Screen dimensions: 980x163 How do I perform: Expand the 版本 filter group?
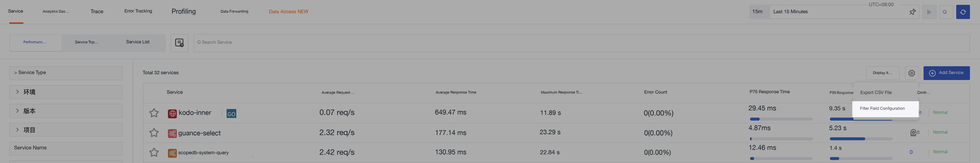click(66, 111)
